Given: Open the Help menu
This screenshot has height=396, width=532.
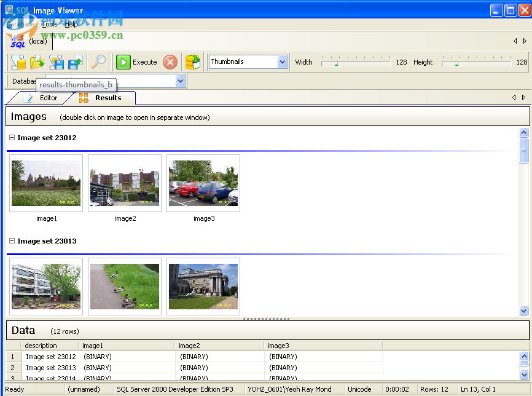Looking at the screenshot, I should [x=71, y=24].
